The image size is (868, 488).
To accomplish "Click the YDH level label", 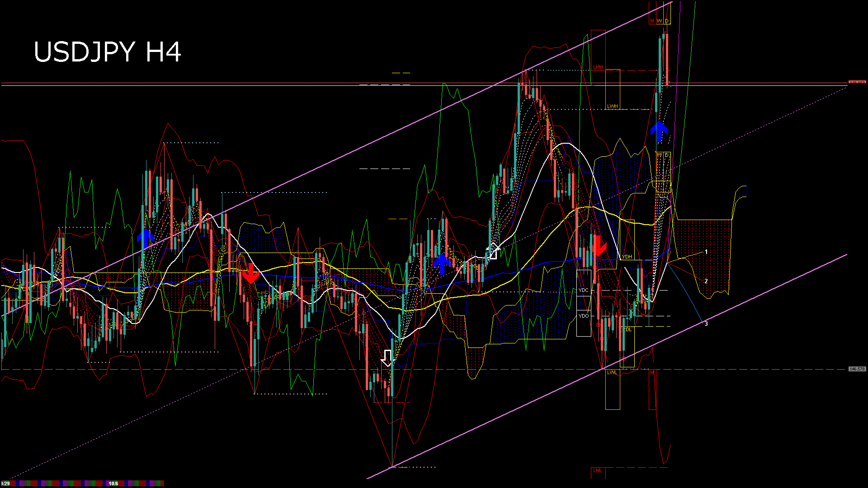I will click(627, 257).
